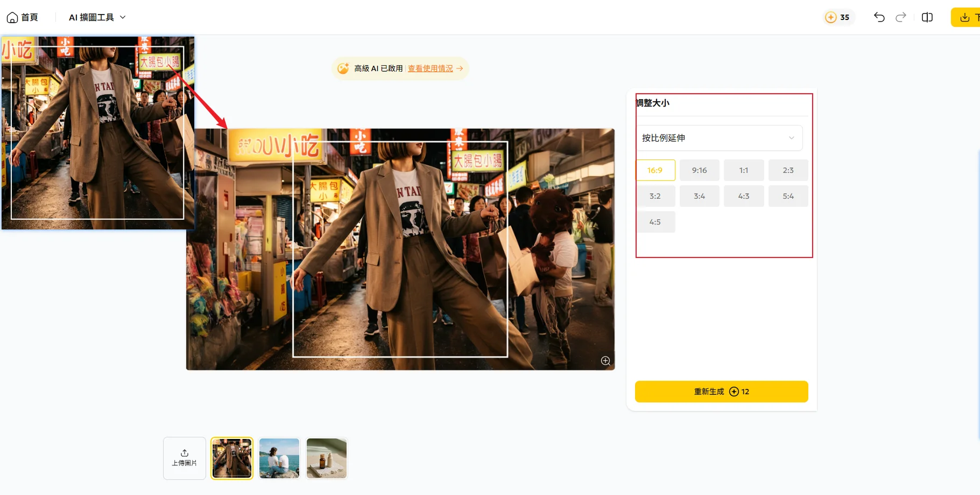Click the credits coin icon showing 35
The width and height of the screenshot is (980, 495).
[831, 17]
